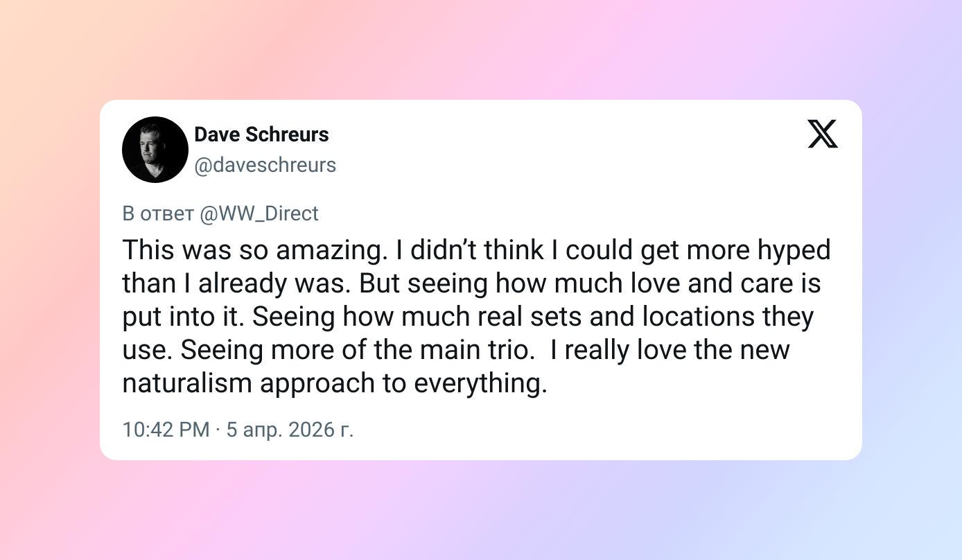
Task: Click 'I really love the new'
Action: click(x=676, y=350)
